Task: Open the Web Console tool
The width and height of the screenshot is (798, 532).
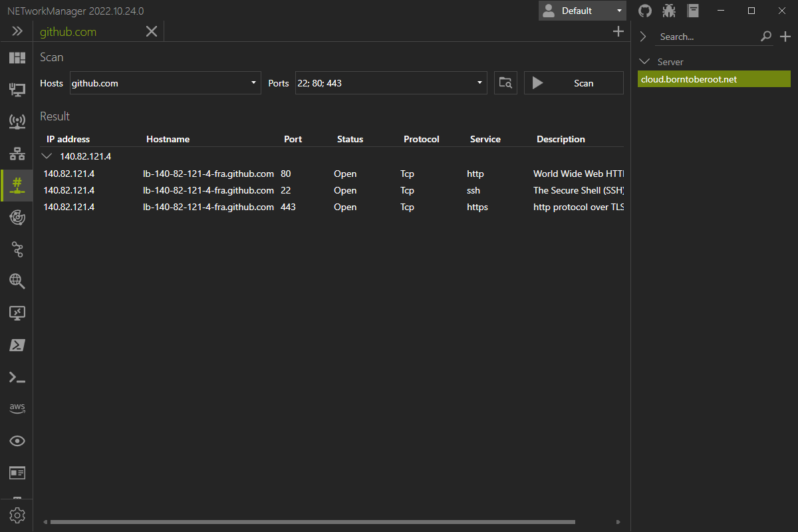Action: 17,473
